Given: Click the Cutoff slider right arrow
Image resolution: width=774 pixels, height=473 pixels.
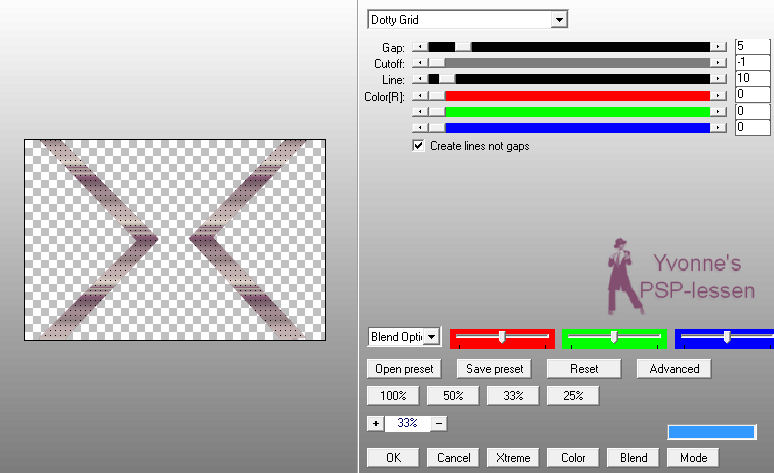Looking at the screenshot, I should [718, 63].
